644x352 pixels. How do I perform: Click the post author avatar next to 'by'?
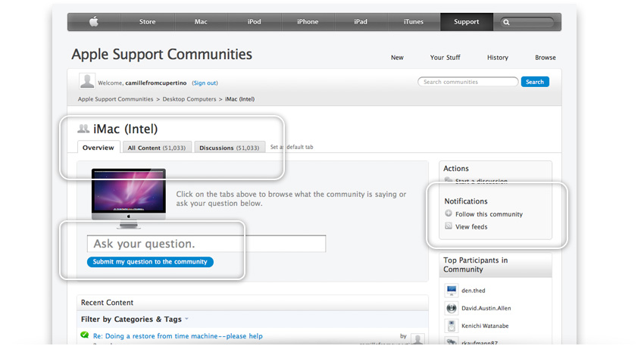pos(417,338)
